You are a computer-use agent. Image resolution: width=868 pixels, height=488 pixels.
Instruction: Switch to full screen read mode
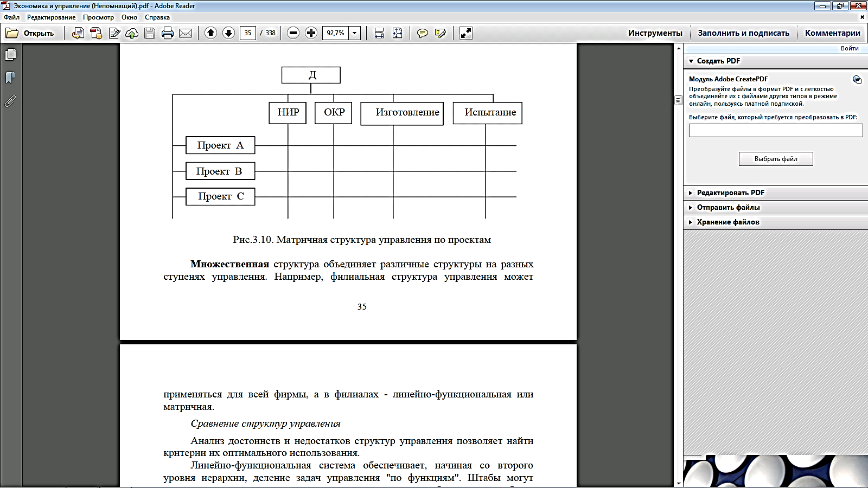tap(465, 33)
